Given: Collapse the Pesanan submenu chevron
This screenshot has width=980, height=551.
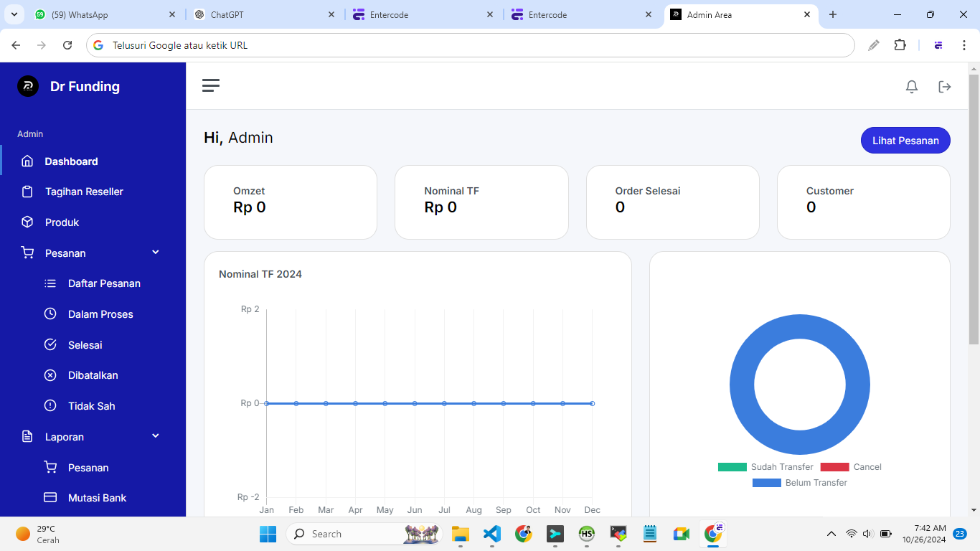Looking at the screenshot, I should tap(156, 253).
